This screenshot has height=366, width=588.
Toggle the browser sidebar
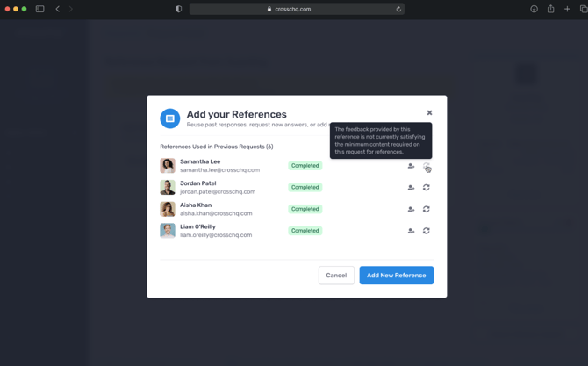40,9
